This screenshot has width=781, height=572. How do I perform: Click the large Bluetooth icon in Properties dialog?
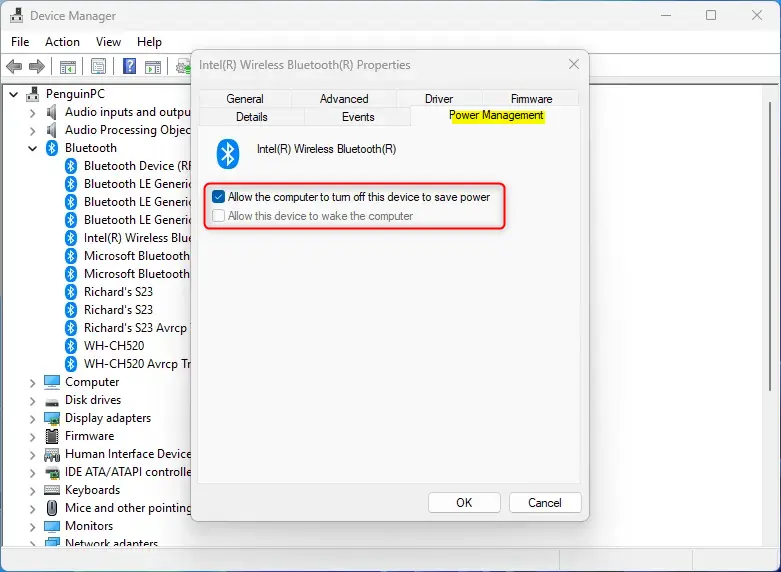click(228, 153)
